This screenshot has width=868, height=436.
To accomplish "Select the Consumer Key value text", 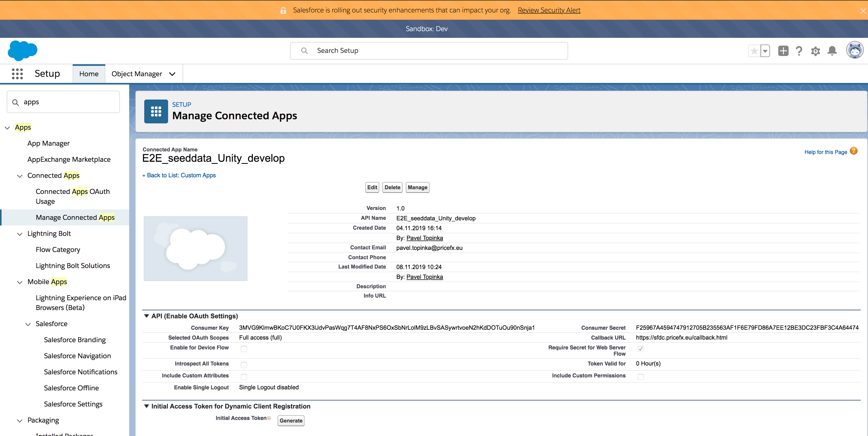I will pos(387,328).
